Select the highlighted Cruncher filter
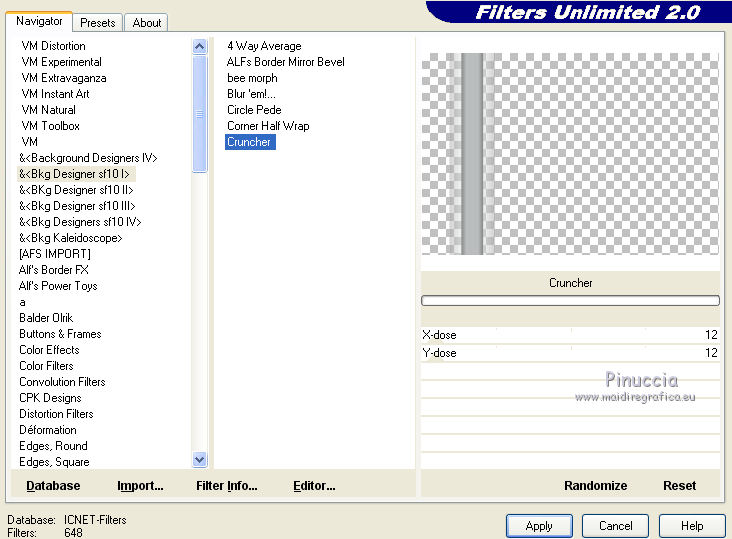This screenshot has height=539, width=732. [x=250, y=142]
